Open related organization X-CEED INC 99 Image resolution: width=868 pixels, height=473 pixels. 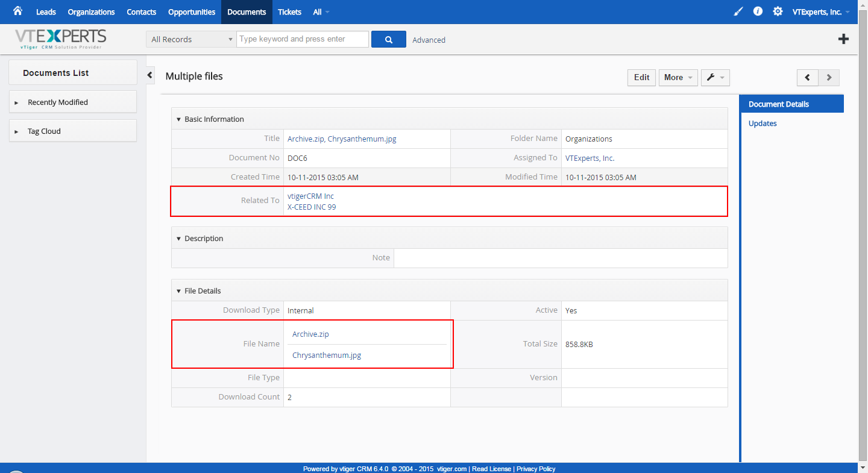click(x=312, y=207)
